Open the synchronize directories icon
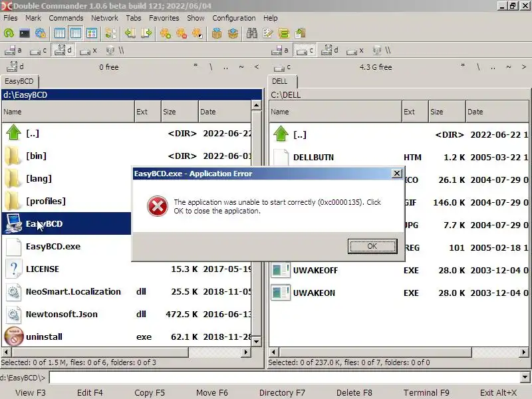Image resolution: width=532 pixels, height=399 pixels. click(284, 33)
